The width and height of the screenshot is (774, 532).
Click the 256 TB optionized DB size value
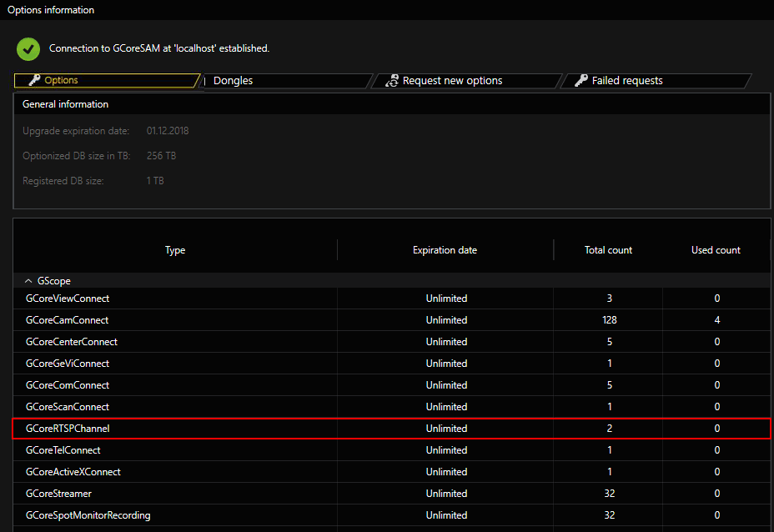[x=161, y=156]
